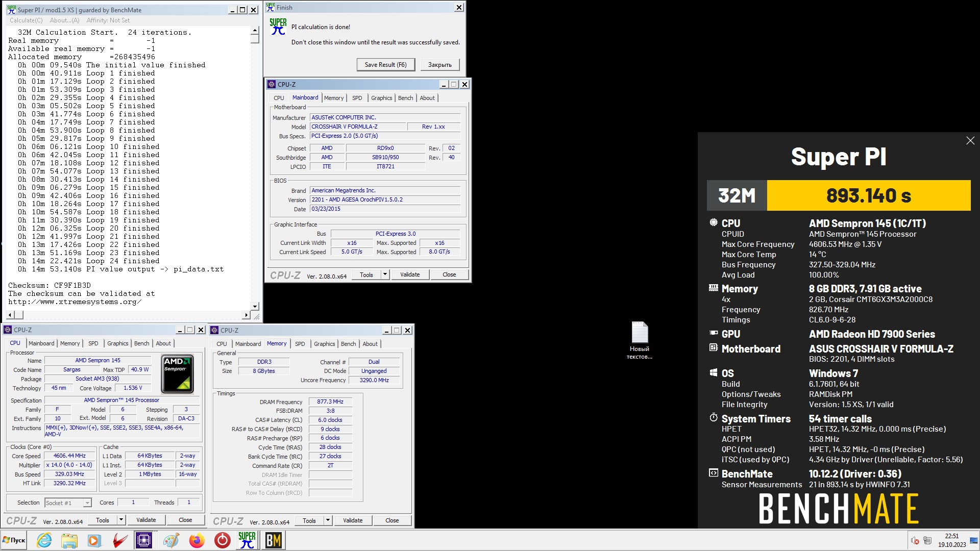The height and width of the screenshot is (551, 980).
Task: Click Validate in Mainboard CPU-Z window
Action: tap(410, 274)
